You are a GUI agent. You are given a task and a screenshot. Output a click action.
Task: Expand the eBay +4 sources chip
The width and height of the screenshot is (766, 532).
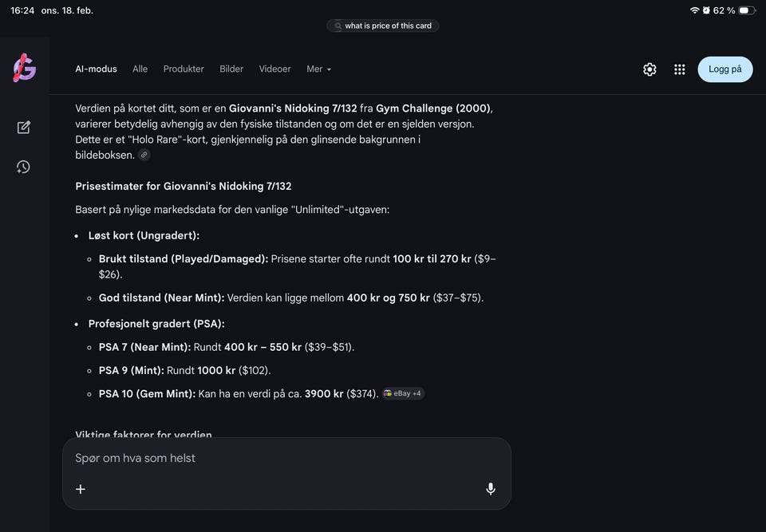pyautogui.click(x=403, y=393)
